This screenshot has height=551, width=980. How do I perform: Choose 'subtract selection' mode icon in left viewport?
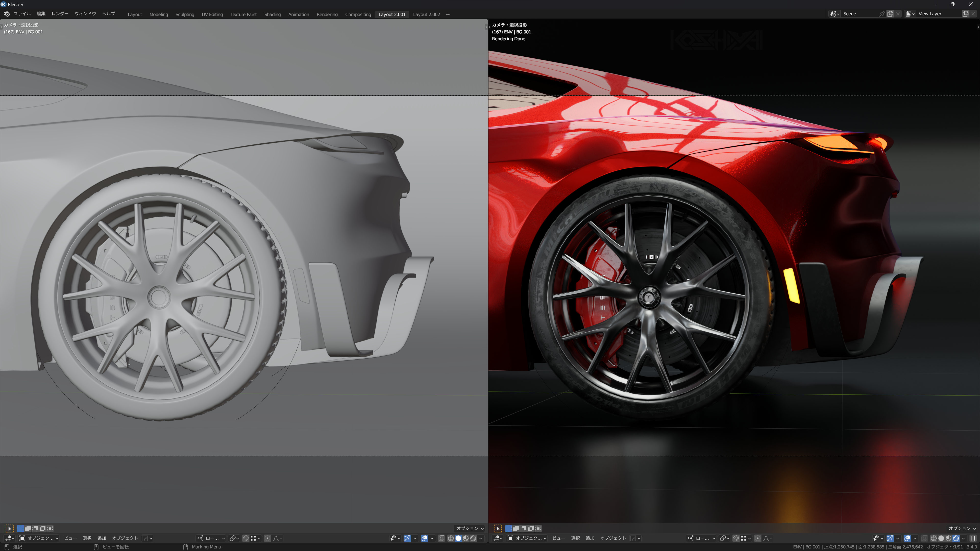coord(35,528)
